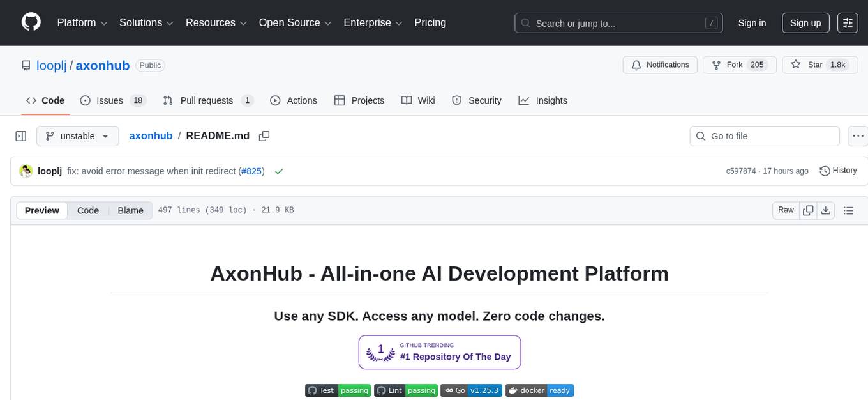This screenshot has width=868, height=400.
Task: Open the repository sidebar panel icon
Action: click(x=20, y=135)
